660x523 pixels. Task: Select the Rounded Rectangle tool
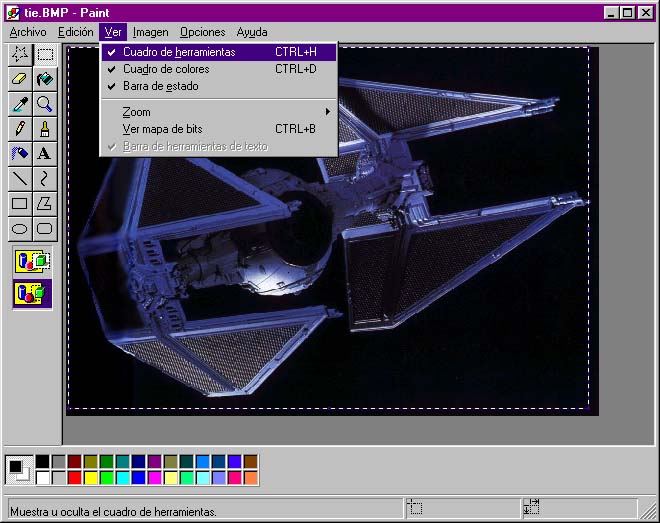coord(45,229)
